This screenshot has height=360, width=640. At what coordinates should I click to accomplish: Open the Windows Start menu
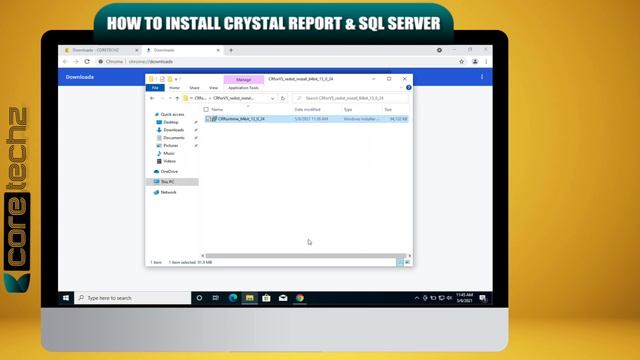click(66, 298)
